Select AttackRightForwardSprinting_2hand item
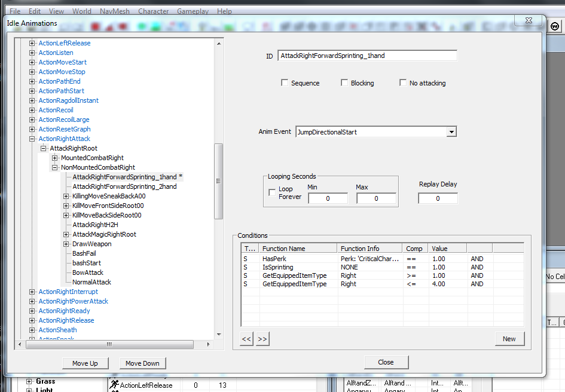Image resolution: width=565 pixels, height=392 pixels. pos(125,186)
